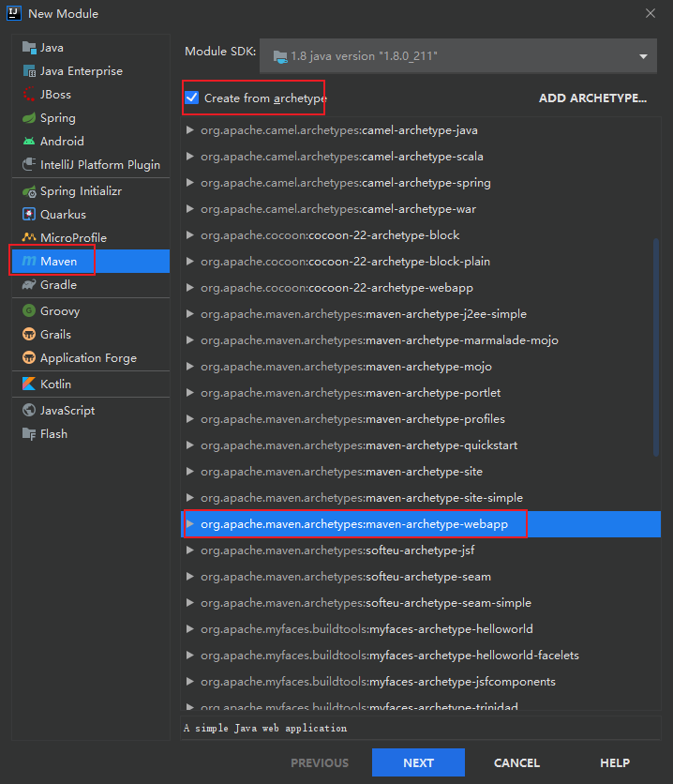This screenshot has width=673, height=784.
Task: Click the Application Forge icon
Action: [x=29, y=358]
